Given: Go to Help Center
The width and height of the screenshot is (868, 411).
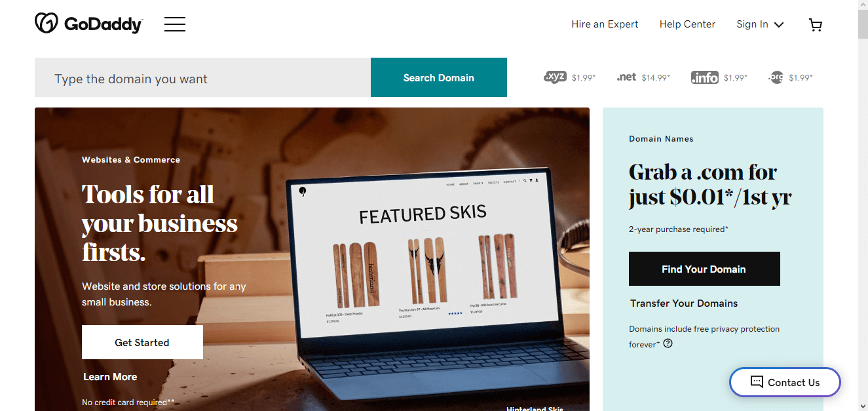Looking at the screenshot, I should [x=687, y=24].
